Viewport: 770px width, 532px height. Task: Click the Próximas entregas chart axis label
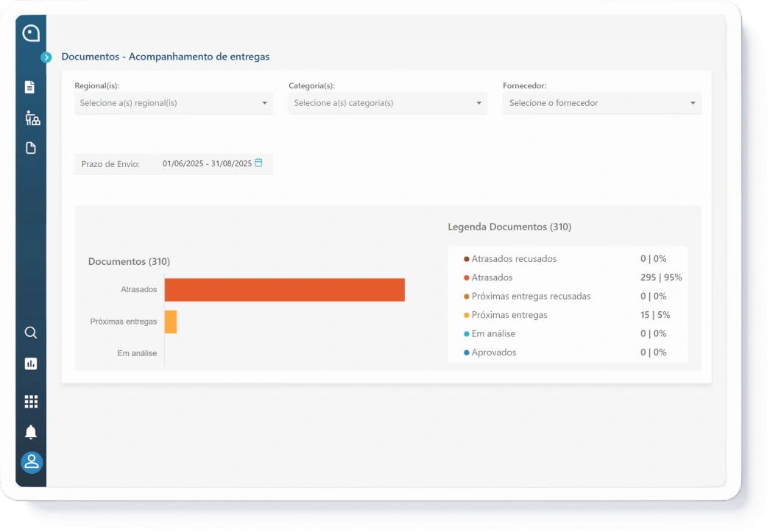tap(124, 322)
